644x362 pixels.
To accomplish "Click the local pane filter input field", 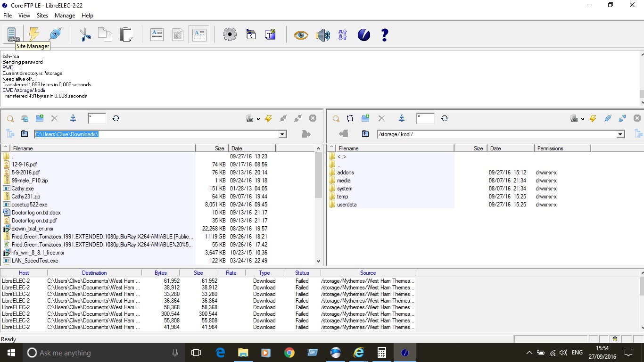I will click(x=97, y=119).
